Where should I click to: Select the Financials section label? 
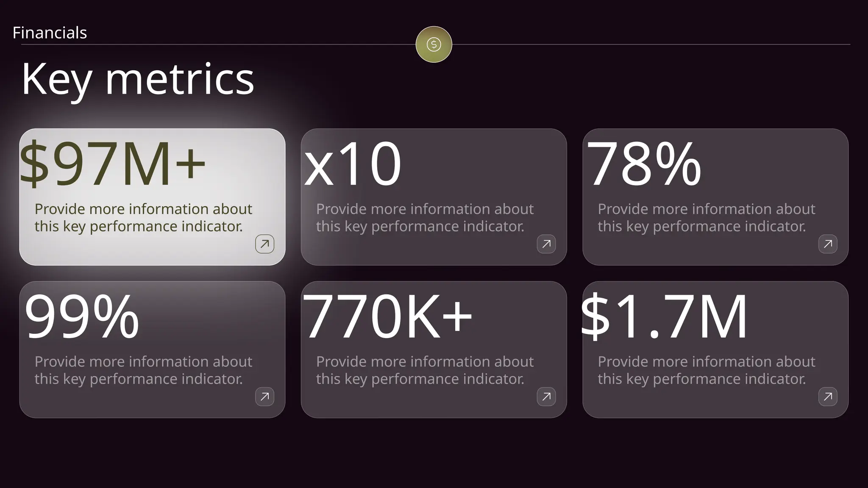tap(50, 33)
